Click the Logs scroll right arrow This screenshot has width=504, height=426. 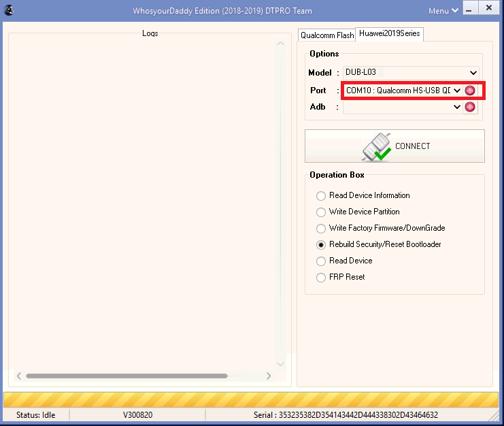tap(269, 376)
